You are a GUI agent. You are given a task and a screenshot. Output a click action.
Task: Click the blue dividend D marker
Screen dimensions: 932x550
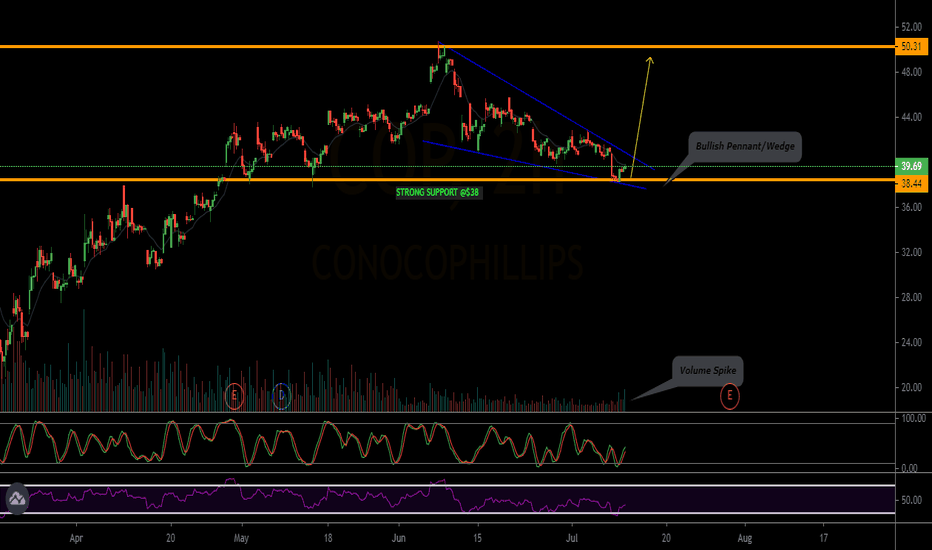(281, 396)
